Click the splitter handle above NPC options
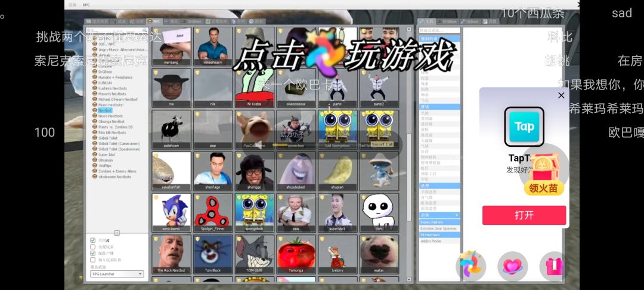The height and width of the screenshot is (290, 644). 117,233
